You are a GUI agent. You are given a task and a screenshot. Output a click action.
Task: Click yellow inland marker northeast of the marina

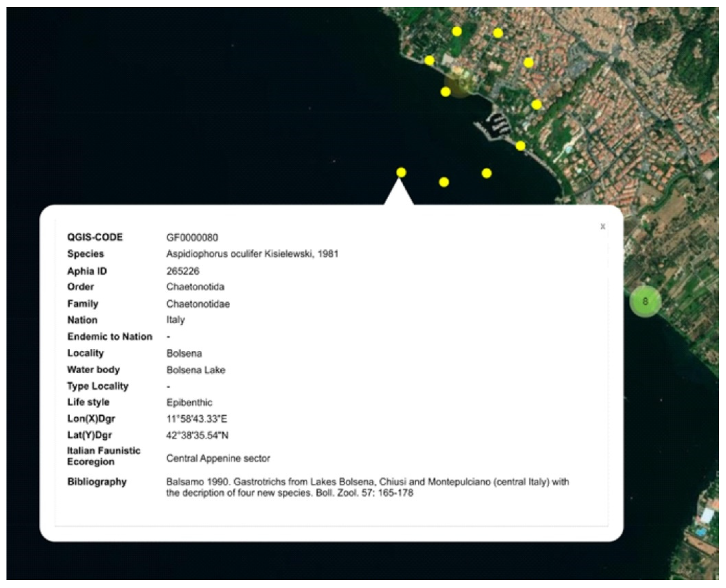pyautogui.click(x=536, y=105)
